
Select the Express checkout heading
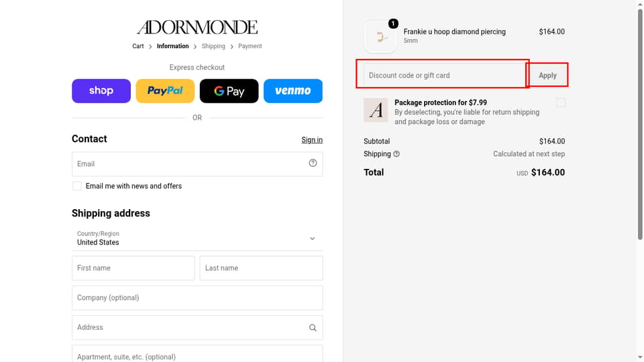[x=197, y=67]
